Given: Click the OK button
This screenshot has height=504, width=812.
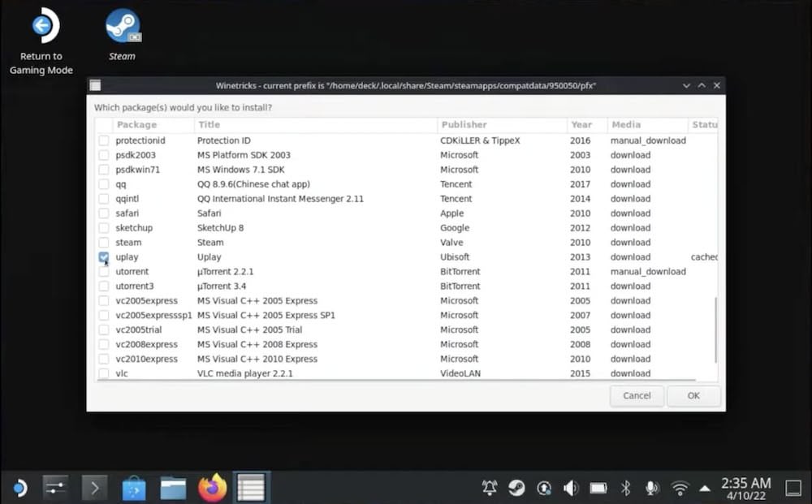Looking at the screenshot, I should 693,396.
